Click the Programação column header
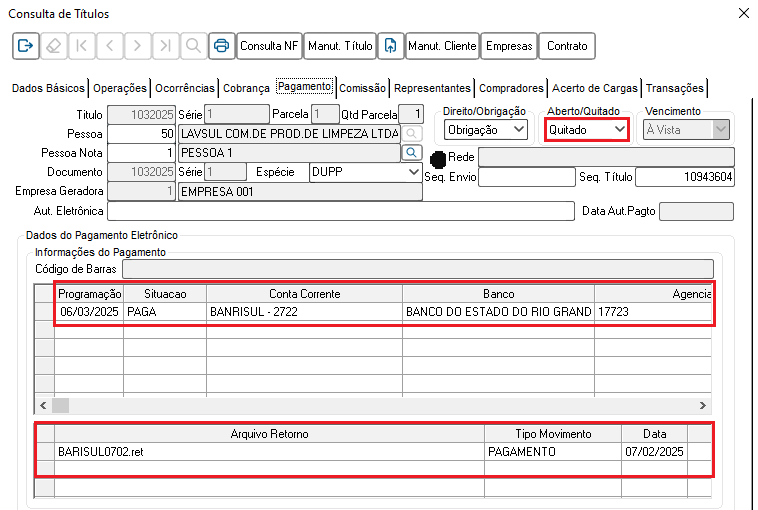The width and height of the screenshot is (758, 510). coord(89,294)
